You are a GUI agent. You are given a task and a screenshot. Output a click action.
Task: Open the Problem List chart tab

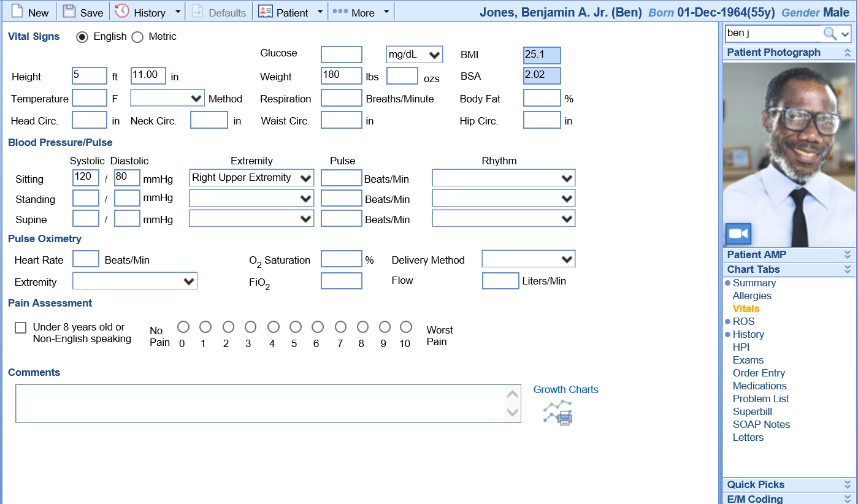point(761,399)
